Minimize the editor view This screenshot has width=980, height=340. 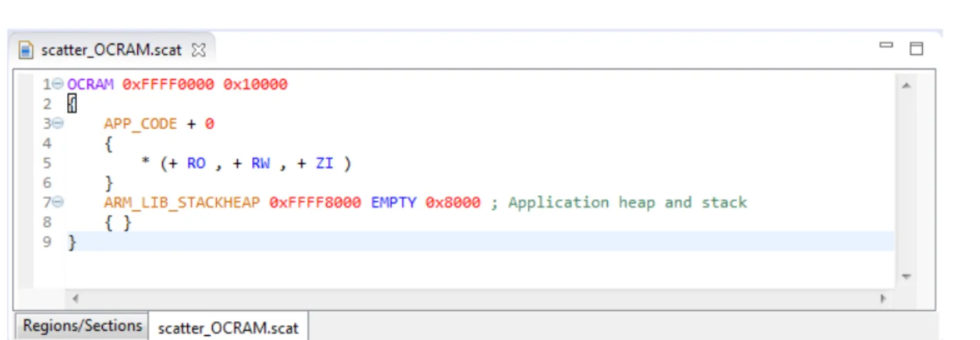tap(886, 45)
